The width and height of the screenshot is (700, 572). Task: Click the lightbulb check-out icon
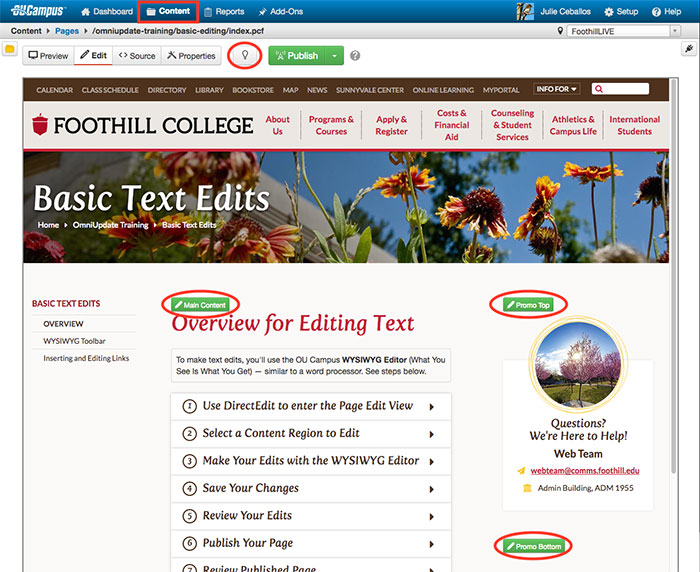tap(245, 55)
